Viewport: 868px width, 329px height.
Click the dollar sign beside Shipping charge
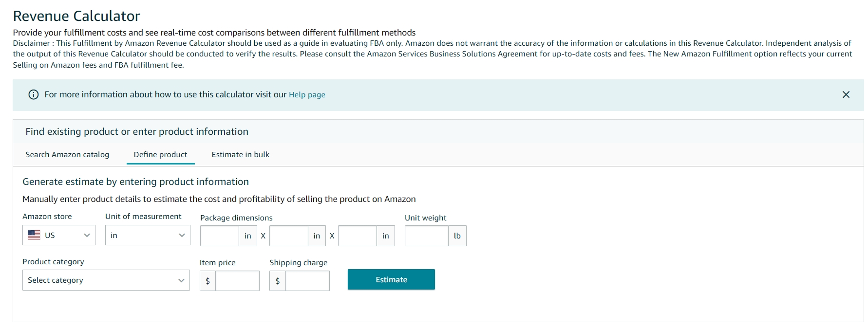[x=278, y=281]
